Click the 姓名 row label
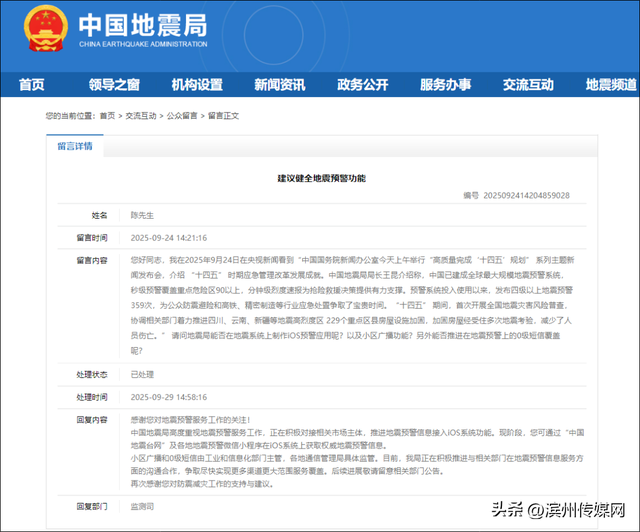640x532 pixels. (99, 215)
